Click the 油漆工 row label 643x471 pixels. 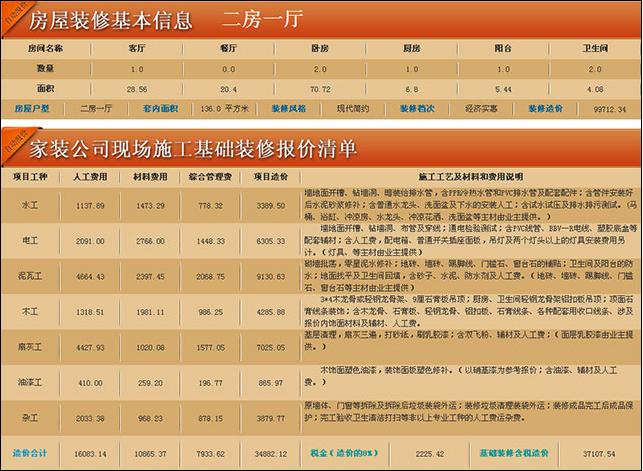coord(30,381)
